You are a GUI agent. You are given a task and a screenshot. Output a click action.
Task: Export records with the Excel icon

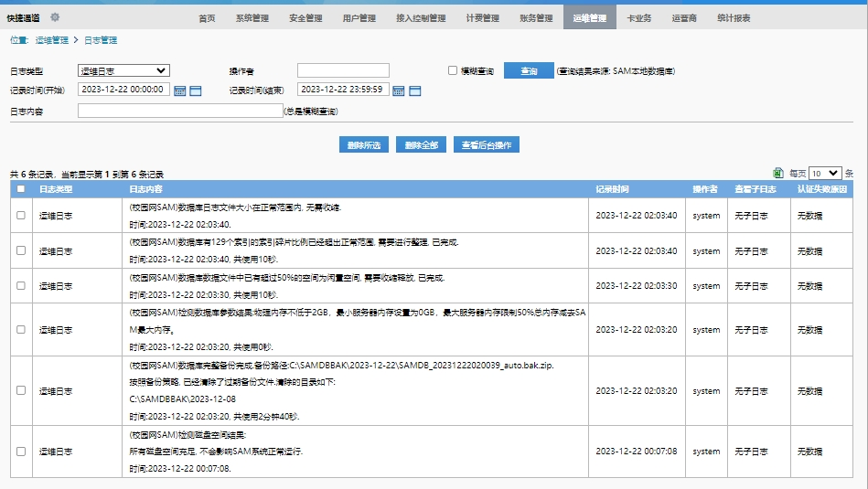coord(778,173)
